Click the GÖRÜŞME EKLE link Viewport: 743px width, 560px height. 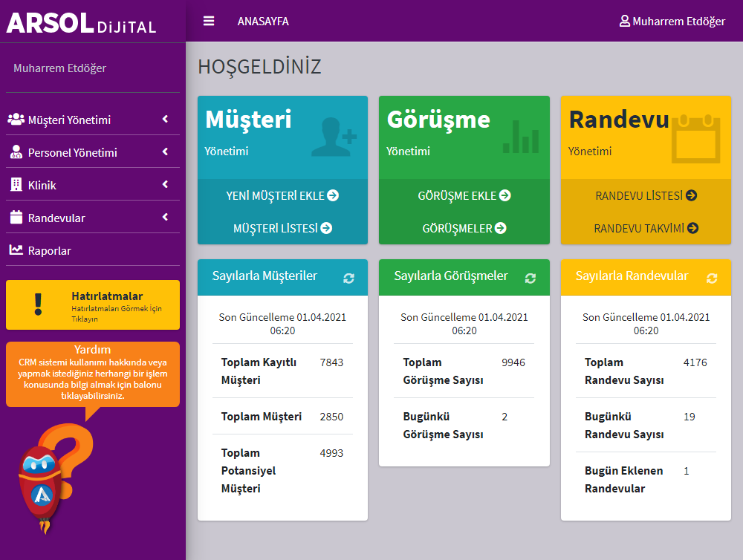click(x=464, y=196)
